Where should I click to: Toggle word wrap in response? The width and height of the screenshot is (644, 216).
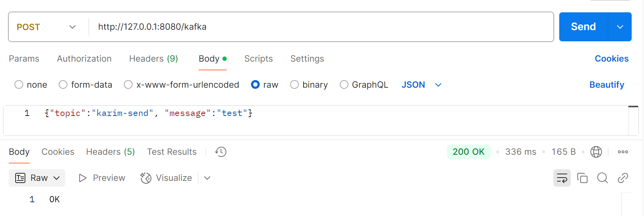[562, 178]
